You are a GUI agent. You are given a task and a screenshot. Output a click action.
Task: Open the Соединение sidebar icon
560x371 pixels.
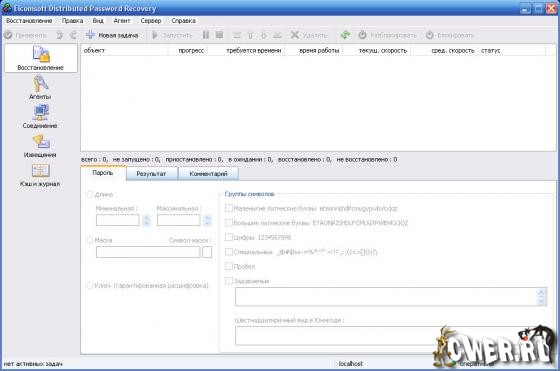click(x=40, y=116)
